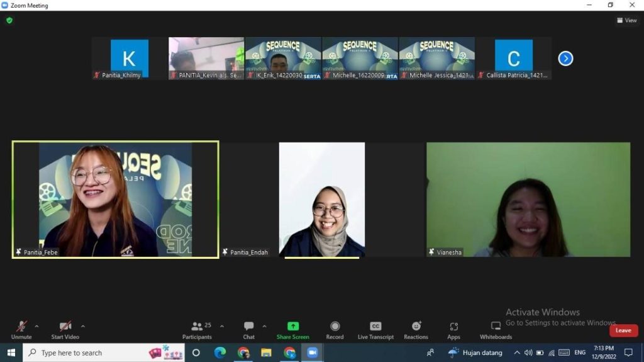Switch the ENG input language
The height and width of the screenshot is (362, 644).
(580, 353)
